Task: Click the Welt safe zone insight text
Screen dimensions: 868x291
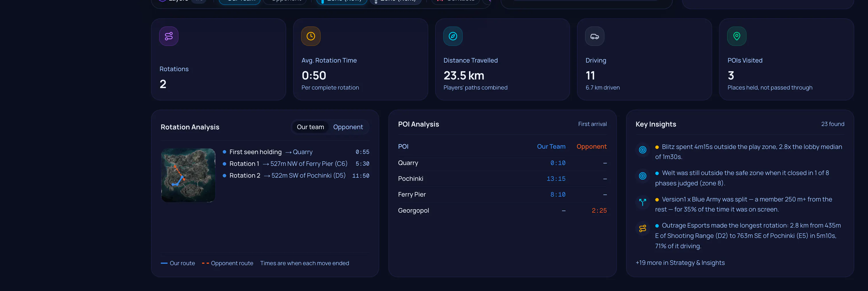Action: 742,178
